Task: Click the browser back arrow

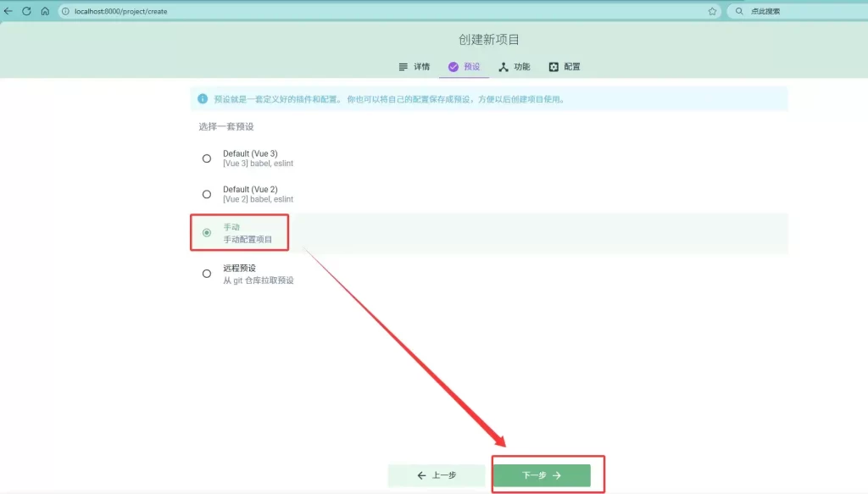Action: 8,11
